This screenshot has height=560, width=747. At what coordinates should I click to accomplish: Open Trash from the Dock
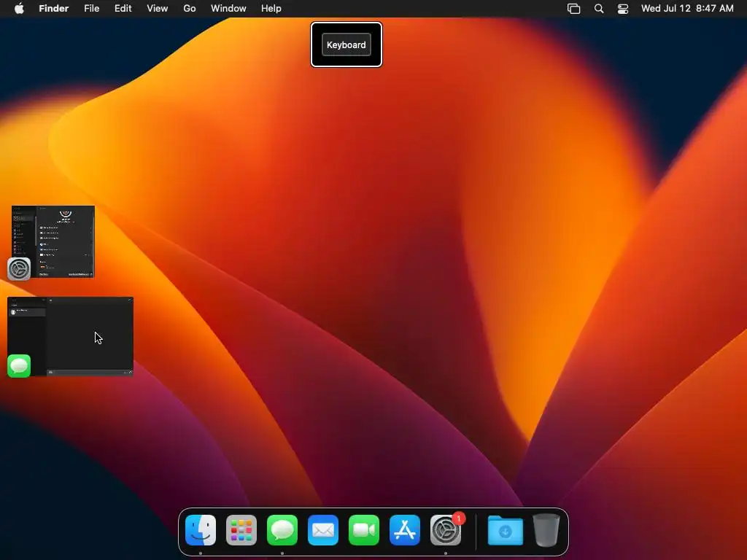(x=546, y=530)
